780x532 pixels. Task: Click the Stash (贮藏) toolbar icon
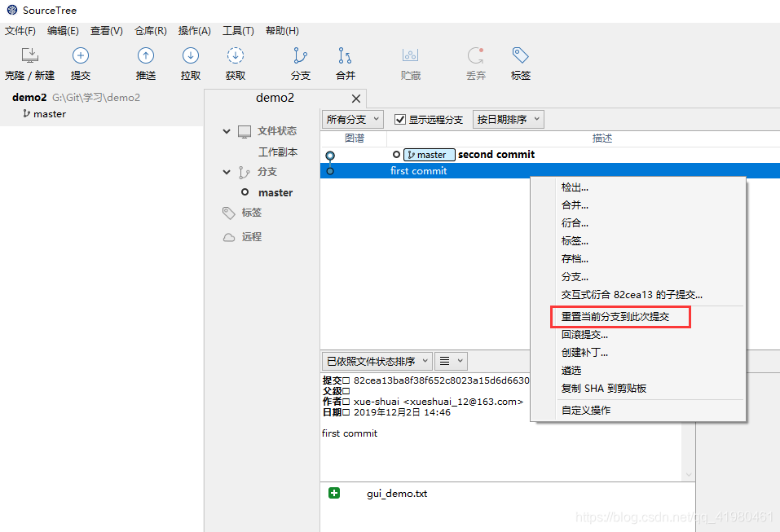(411, 55)
